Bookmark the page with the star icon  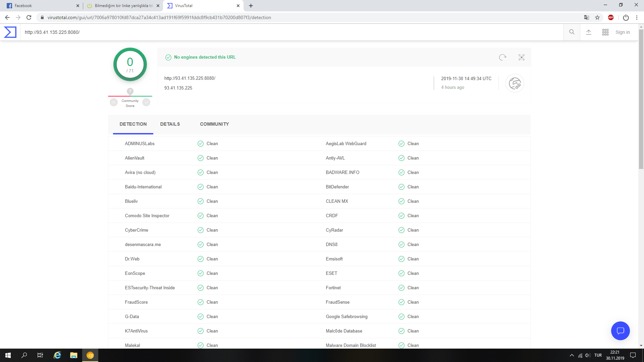597,17
